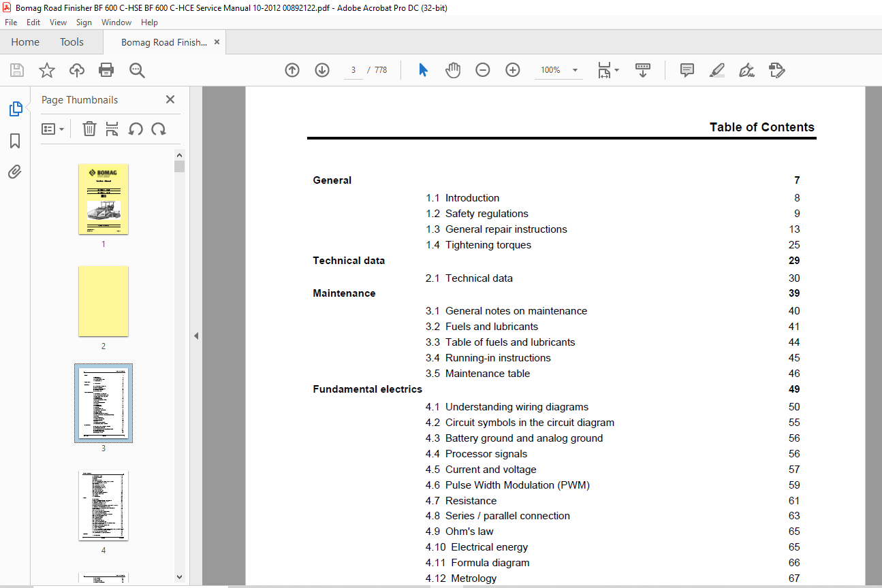Toggle the Page Thumbnails navigation pane button

coord(15,109)
